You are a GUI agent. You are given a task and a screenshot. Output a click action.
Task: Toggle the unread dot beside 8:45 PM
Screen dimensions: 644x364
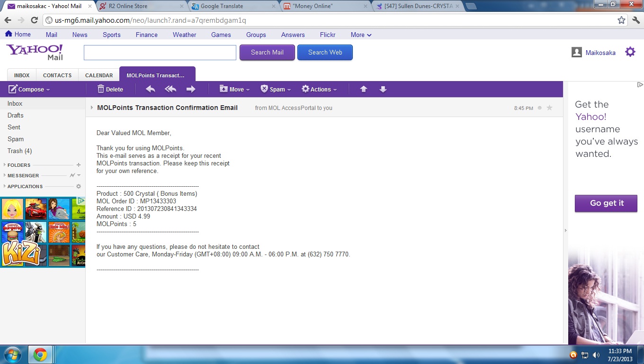539,108
